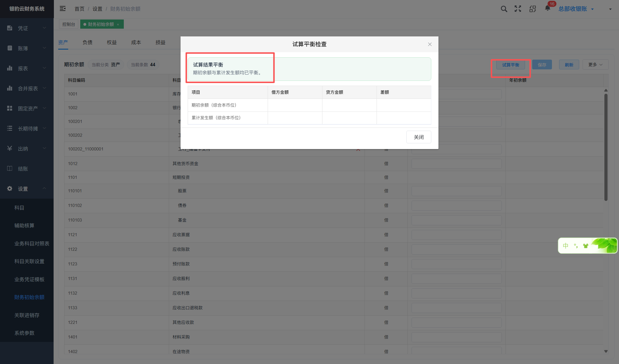Expand the 报表 sidebar section

coord(27,68)
